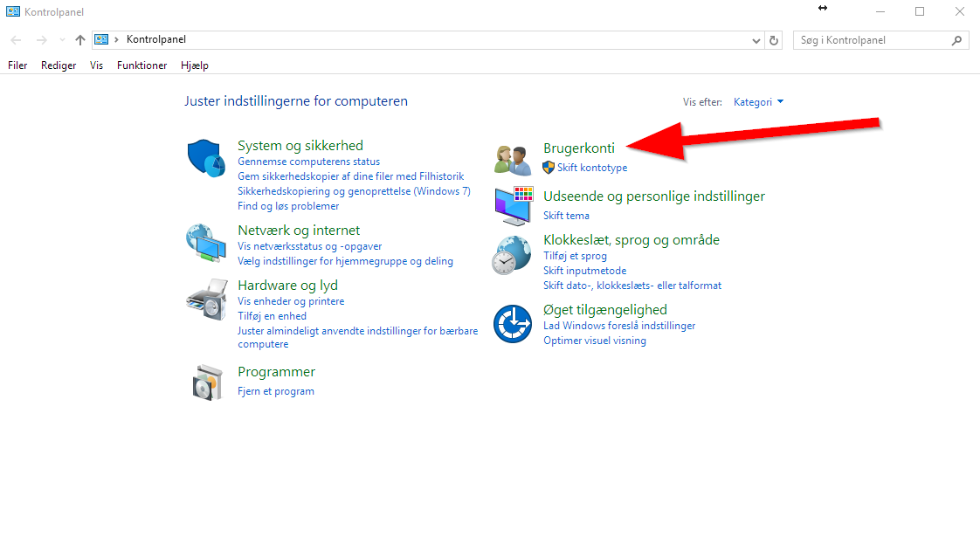
Task: Open the Skift kontotype link
Action: pos(591,168)
